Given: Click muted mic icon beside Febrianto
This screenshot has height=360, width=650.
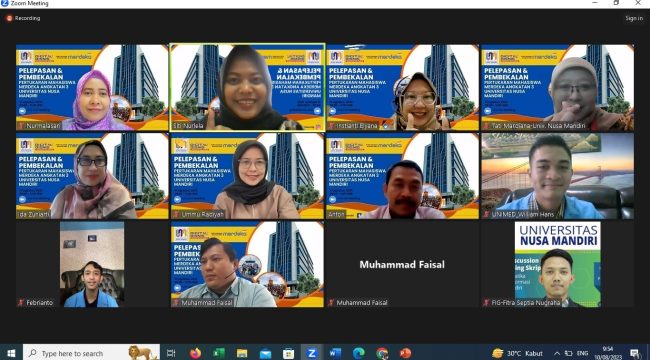Looking at the screenshot, I should [21, 303].
